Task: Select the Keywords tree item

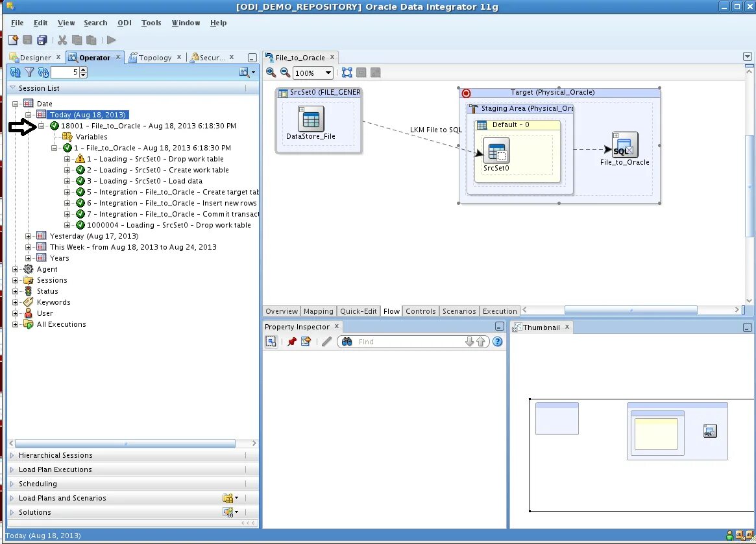Action: click(53, 303)
